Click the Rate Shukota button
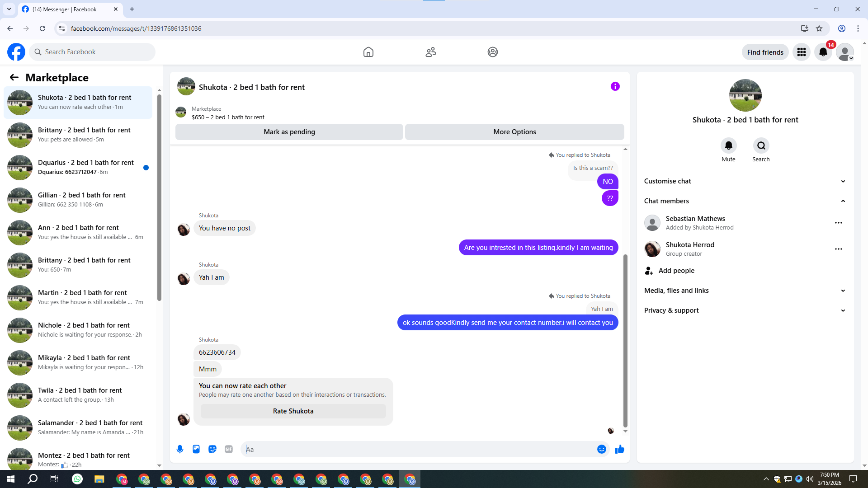Screen dimensions: 868x488 293,411
